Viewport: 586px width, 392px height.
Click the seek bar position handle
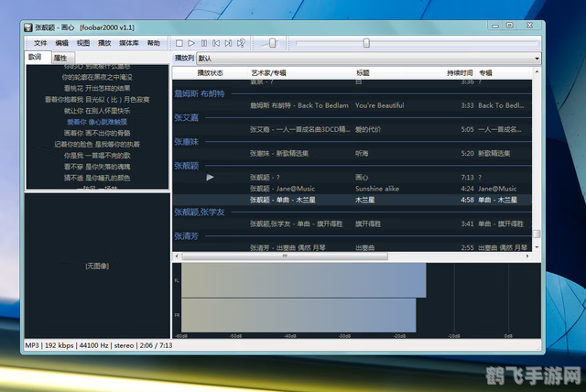click(x=366, y=43)
